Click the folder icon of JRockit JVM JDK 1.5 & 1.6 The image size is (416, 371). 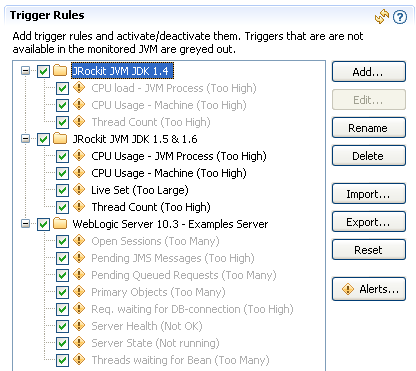pos(60,139)
